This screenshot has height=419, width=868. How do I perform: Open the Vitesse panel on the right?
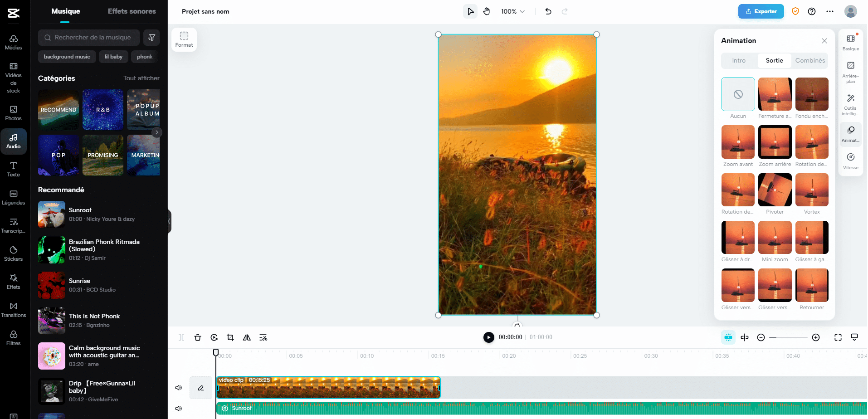[x=850, y=161]
